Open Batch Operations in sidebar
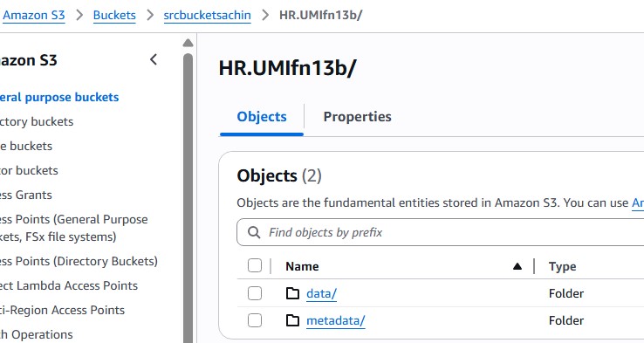This screenshot has width=644, height=343. pyautogui.click(x=36, y=334)
